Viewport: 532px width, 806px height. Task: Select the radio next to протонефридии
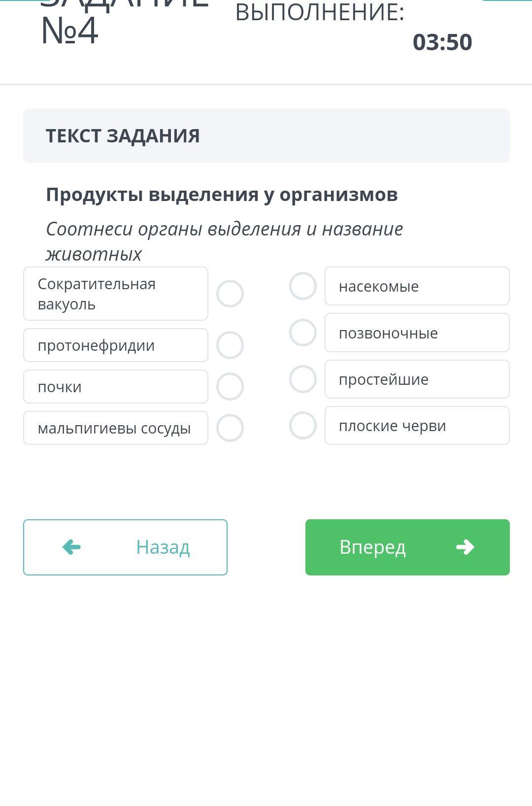(x=230, y=345)
